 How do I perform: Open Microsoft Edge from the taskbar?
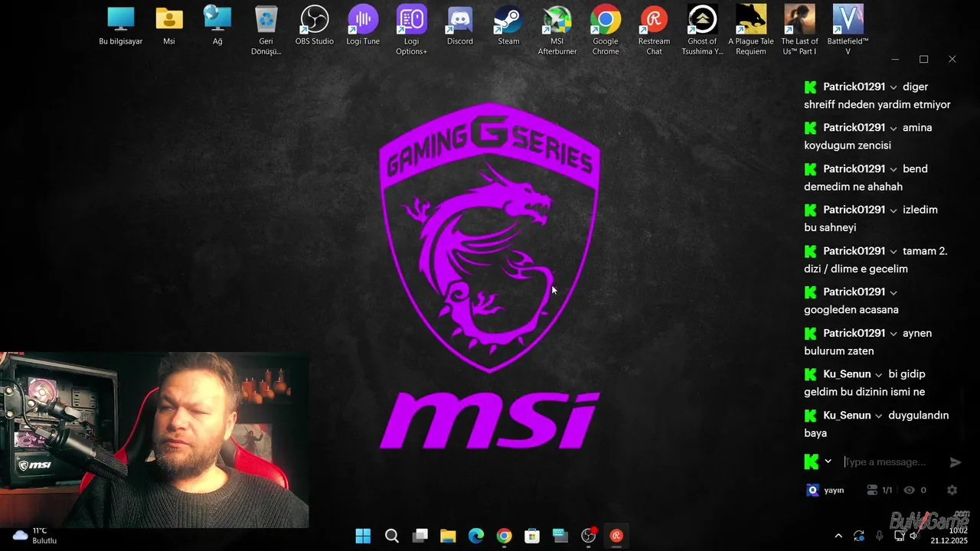(476, 536)
